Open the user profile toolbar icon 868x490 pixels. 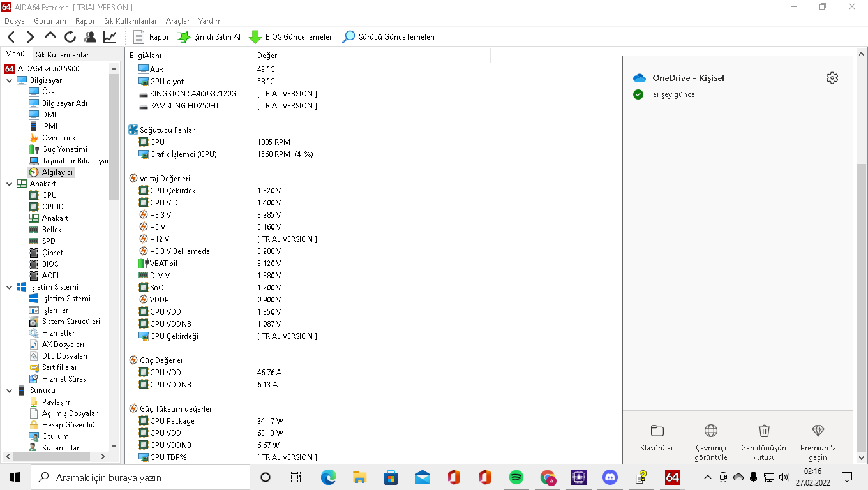coord(90,37)
